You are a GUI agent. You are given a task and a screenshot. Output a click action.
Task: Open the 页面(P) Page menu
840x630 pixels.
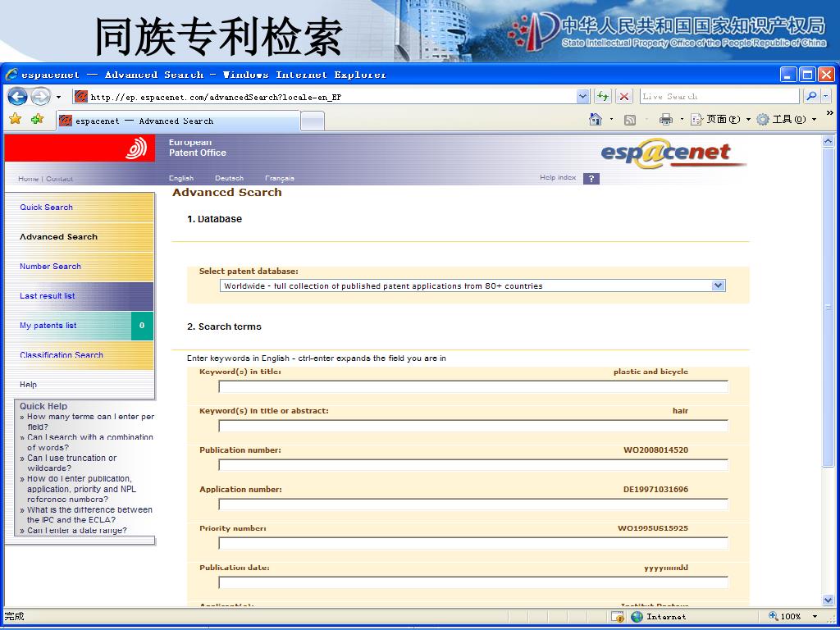pos(720,120)
